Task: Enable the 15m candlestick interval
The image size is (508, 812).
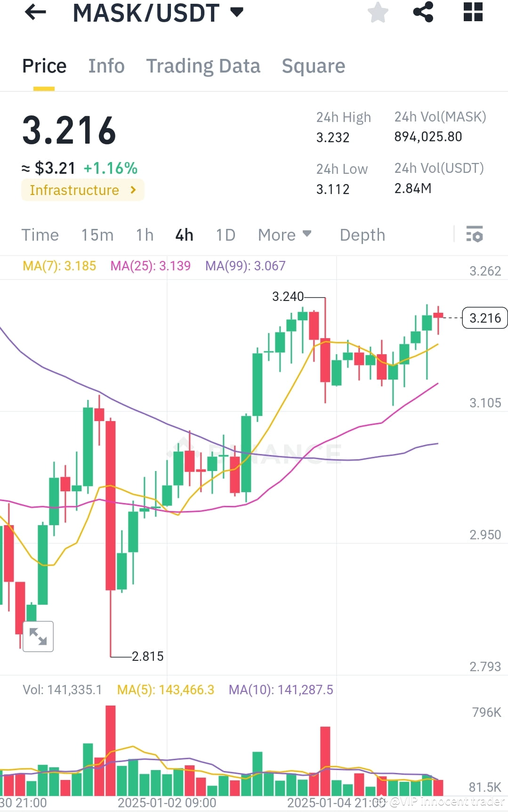Action: tap(97, 234)
